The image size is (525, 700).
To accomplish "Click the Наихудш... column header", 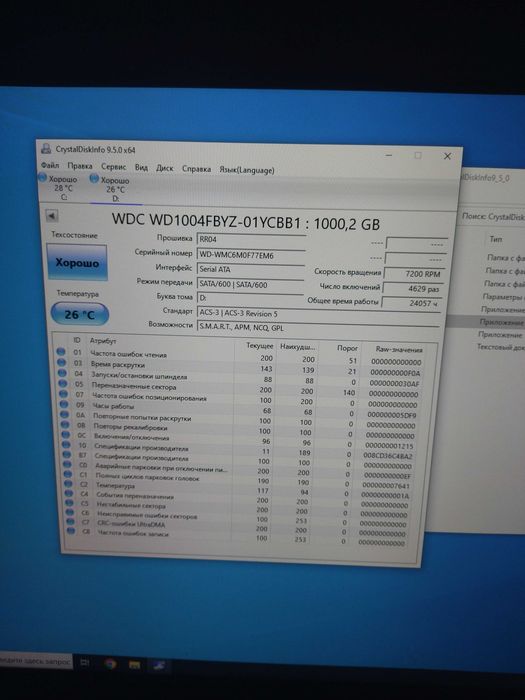I will (x=298, y=346).
